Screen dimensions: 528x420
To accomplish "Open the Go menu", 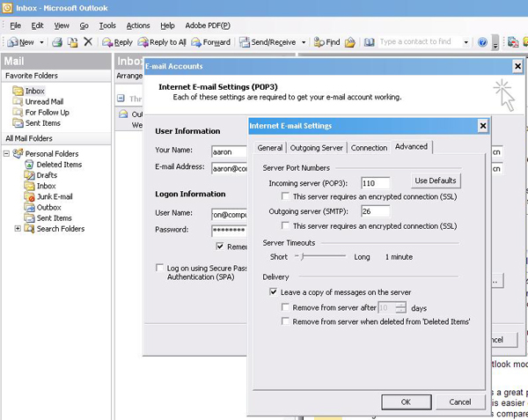I will pyautogui.click(x=84, y=26).
